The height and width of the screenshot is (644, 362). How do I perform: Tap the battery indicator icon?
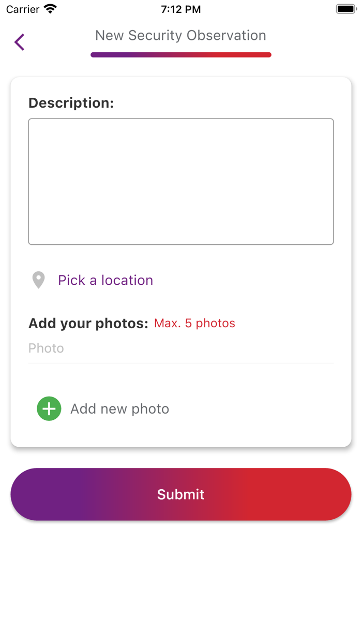tap(346, 9)
